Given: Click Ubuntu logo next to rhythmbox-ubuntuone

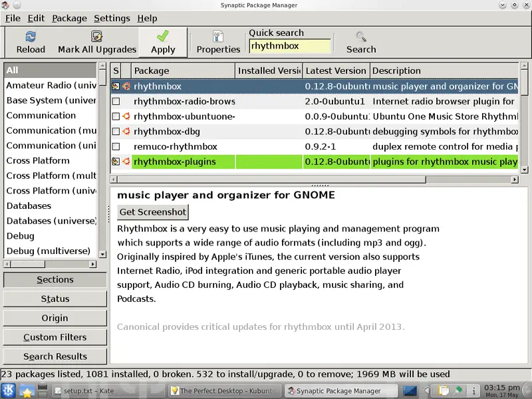Looking at the screenshot, I should coord(126,116).
